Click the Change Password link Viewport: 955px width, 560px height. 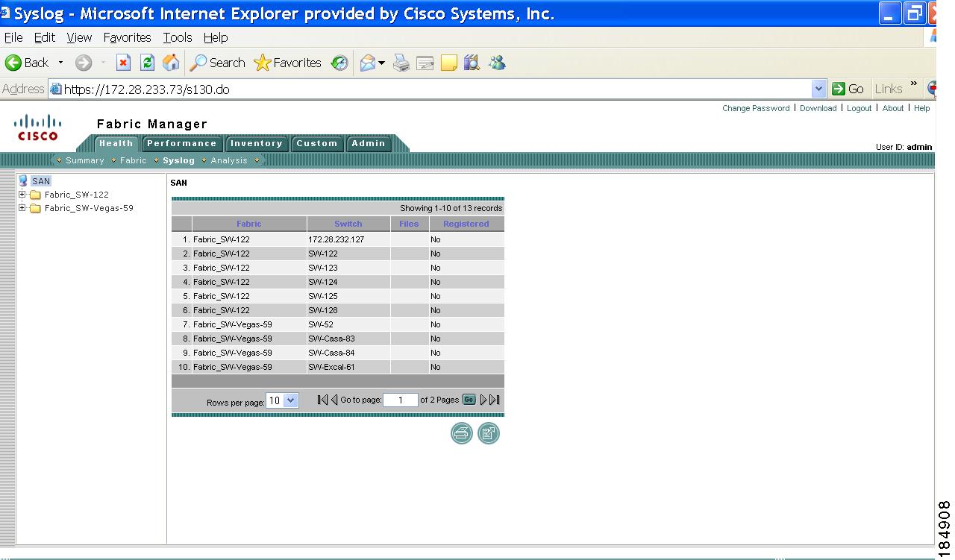coord(756,109)
